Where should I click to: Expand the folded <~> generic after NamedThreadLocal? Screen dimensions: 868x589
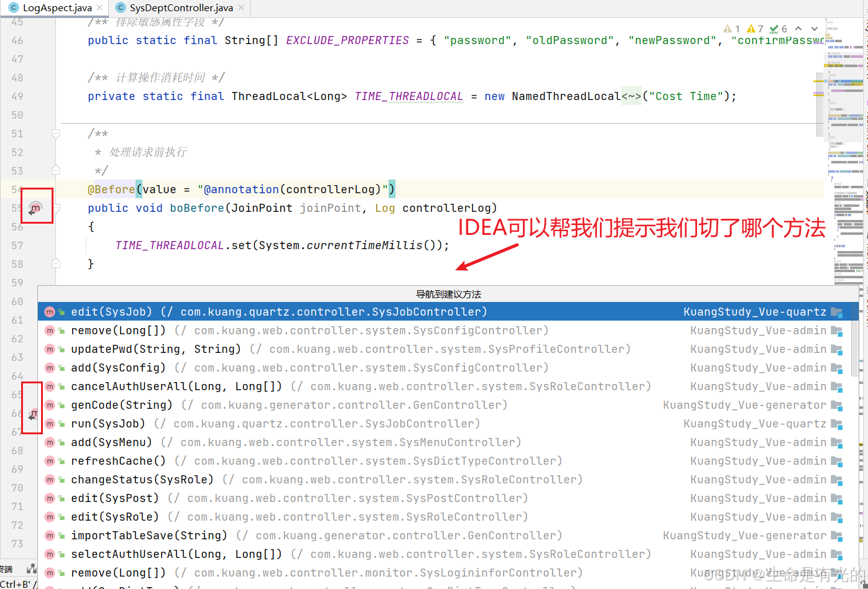coord(631,96)
